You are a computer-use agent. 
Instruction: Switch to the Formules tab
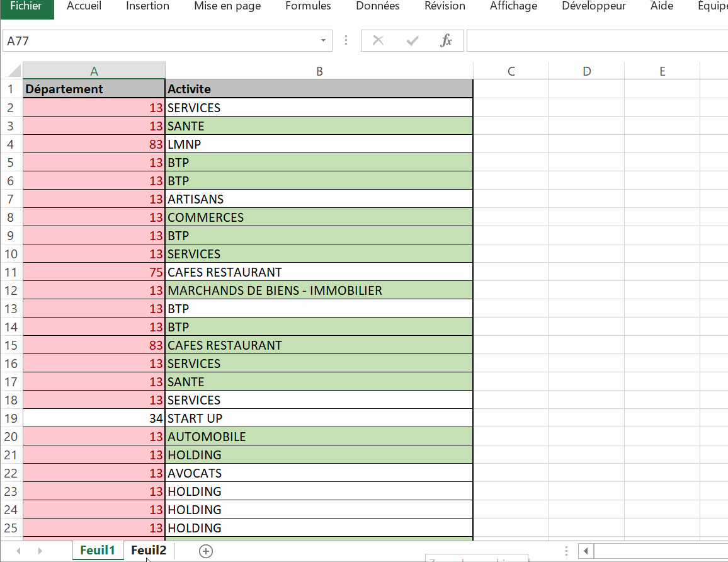coord(309,6)
